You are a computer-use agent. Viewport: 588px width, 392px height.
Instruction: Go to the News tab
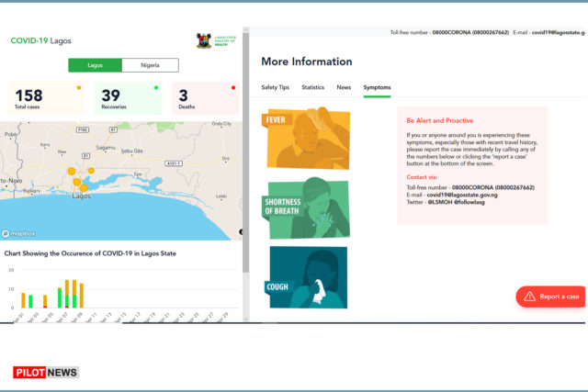(x=344, y=87)
